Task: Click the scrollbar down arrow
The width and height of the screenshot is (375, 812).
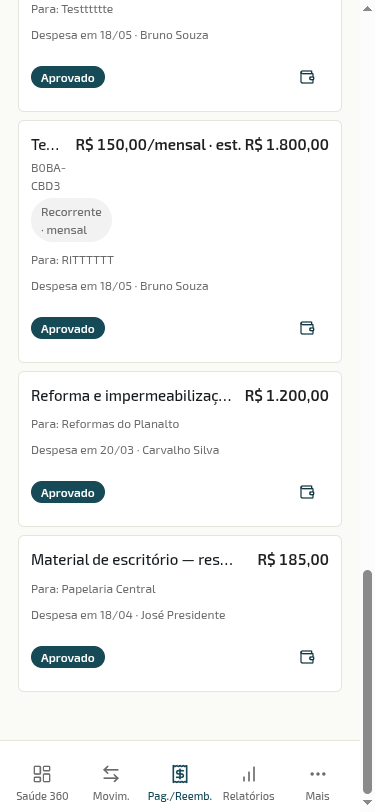Action: 368,804
